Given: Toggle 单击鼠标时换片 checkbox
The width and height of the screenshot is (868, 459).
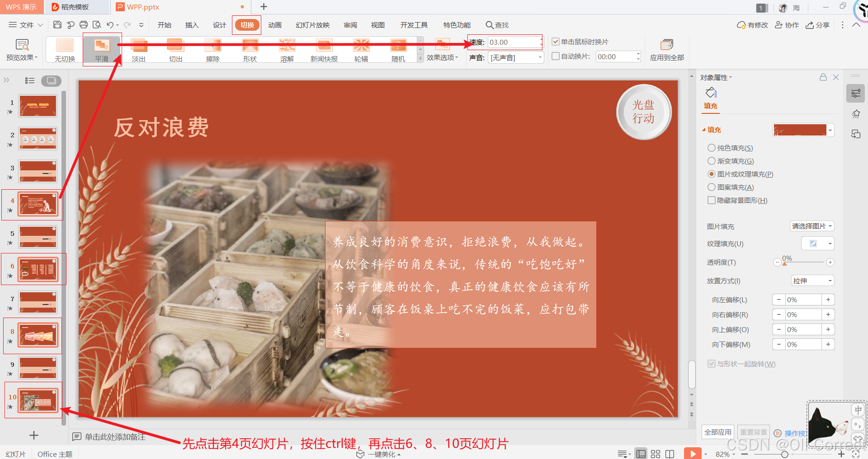Looking at the screenshot, I should click(556, 42).
